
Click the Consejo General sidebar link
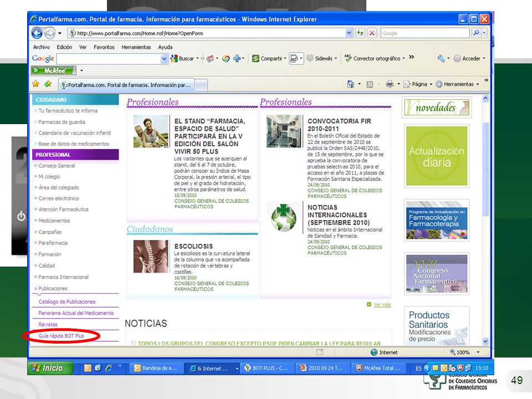pyautogui.click(x=57, y=166)
